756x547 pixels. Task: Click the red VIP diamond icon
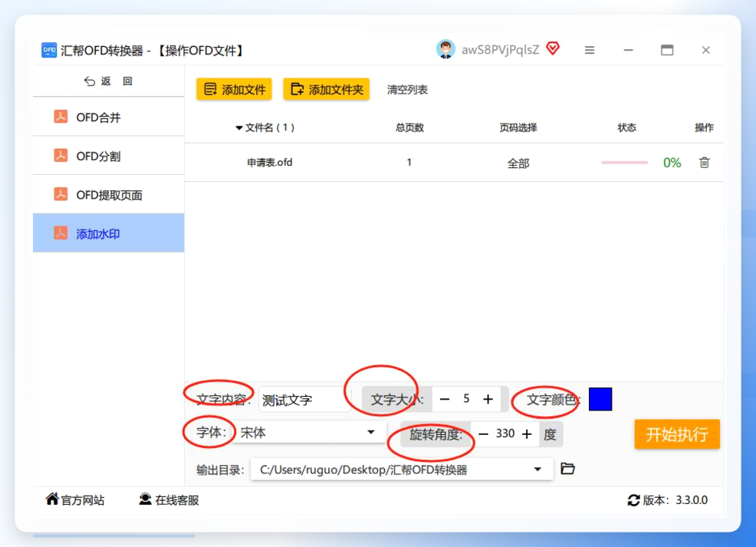tap(553, 48)
